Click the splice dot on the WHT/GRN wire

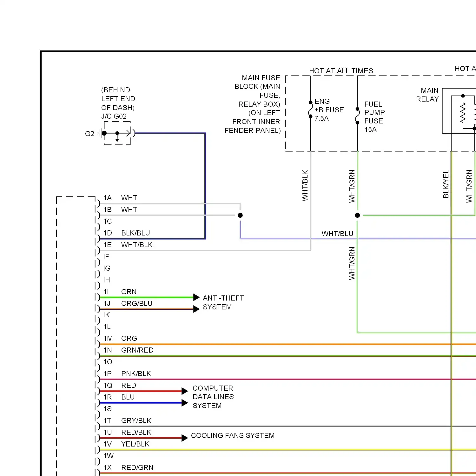(x=357, y=215)
